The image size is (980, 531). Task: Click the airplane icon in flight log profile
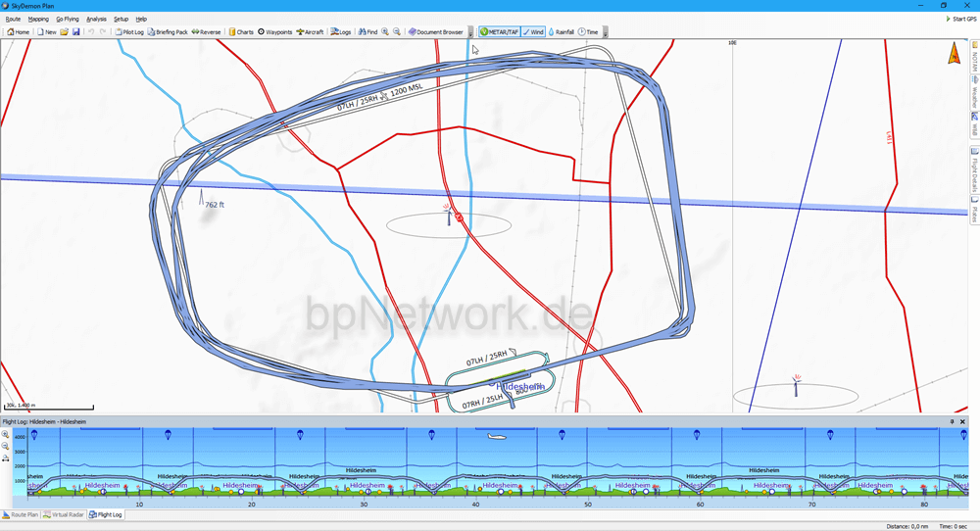pos(497,436)
